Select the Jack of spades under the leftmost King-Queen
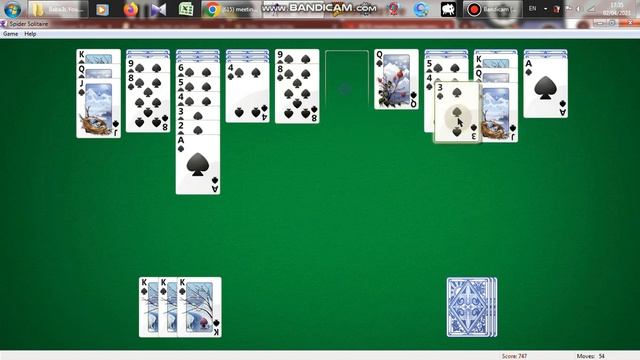The image size is (640, 360). tap(98, 108)
